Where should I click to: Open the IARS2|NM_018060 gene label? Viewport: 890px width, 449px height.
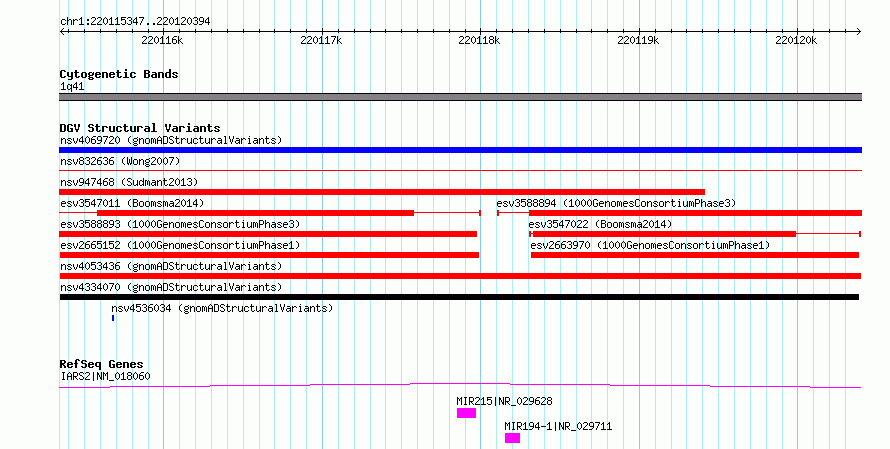[105, 376]
